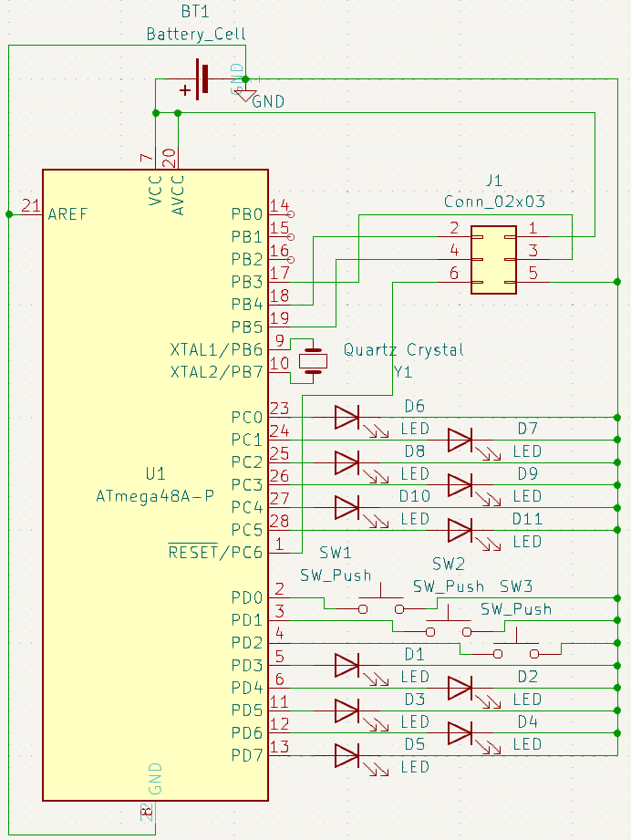Click the PD2 pin label

pos(247,642)
